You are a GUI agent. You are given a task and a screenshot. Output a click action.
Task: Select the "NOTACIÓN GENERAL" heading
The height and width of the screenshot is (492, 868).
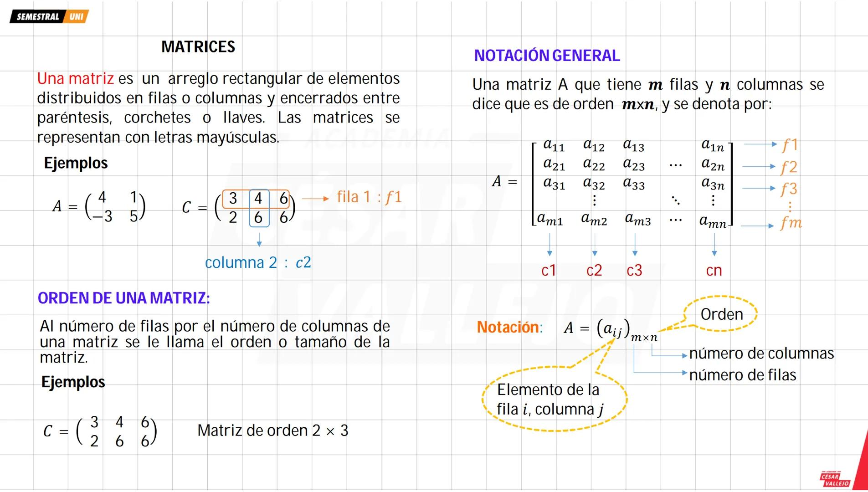[x=547, y=56]
